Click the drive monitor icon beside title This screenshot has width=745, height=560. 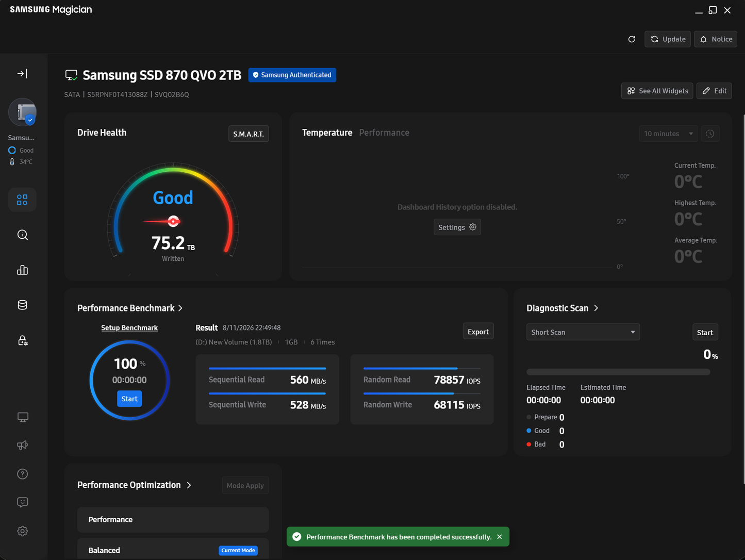[x=71, y=75]
